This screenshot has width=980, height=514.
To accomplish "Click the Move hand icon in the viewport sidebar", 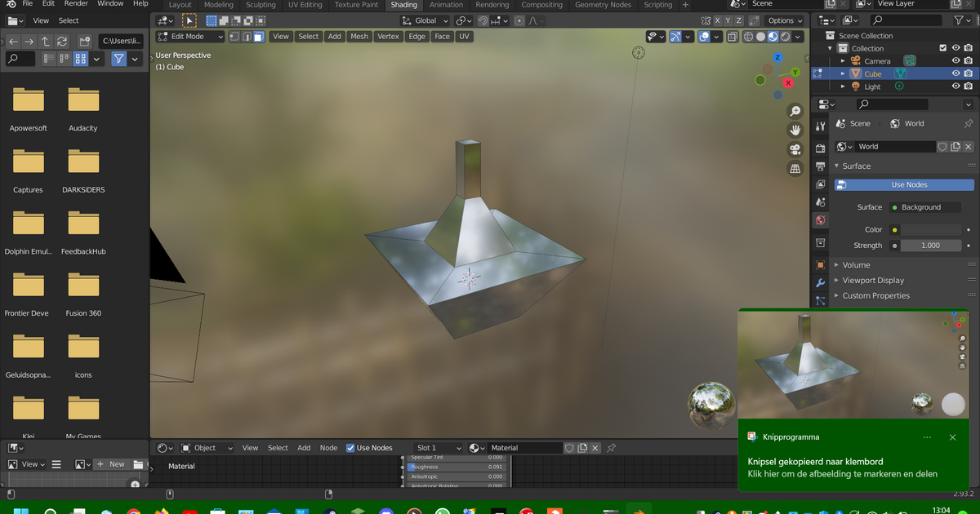I will tap(795, 129).
